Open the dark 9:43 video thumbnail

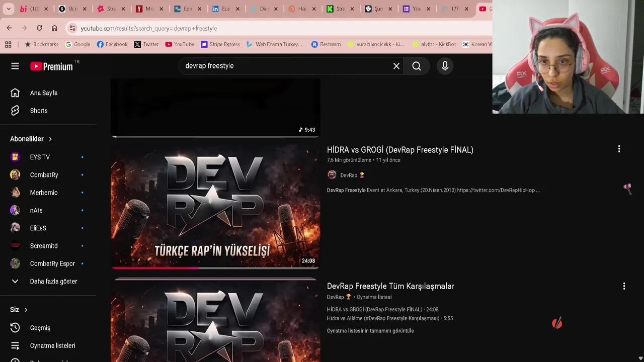tap(215, 107)
